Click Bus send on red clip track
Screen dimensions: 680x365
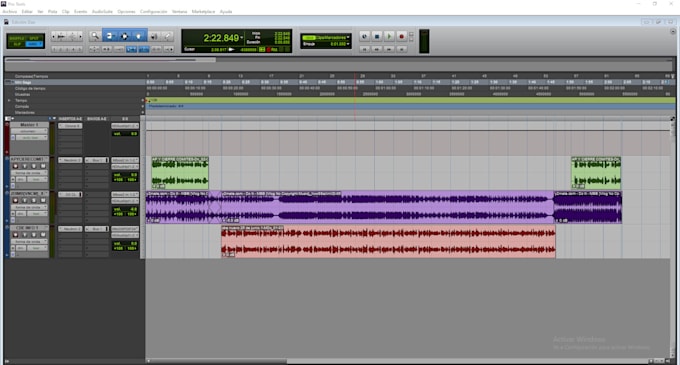(x=97, y=229)
